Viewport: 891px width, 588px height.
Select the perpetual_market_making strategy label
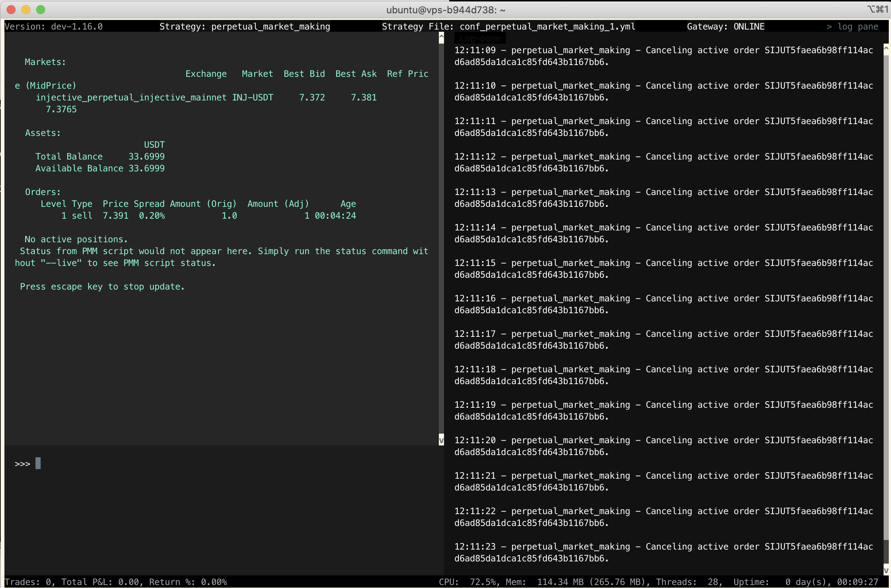point(270,26)
